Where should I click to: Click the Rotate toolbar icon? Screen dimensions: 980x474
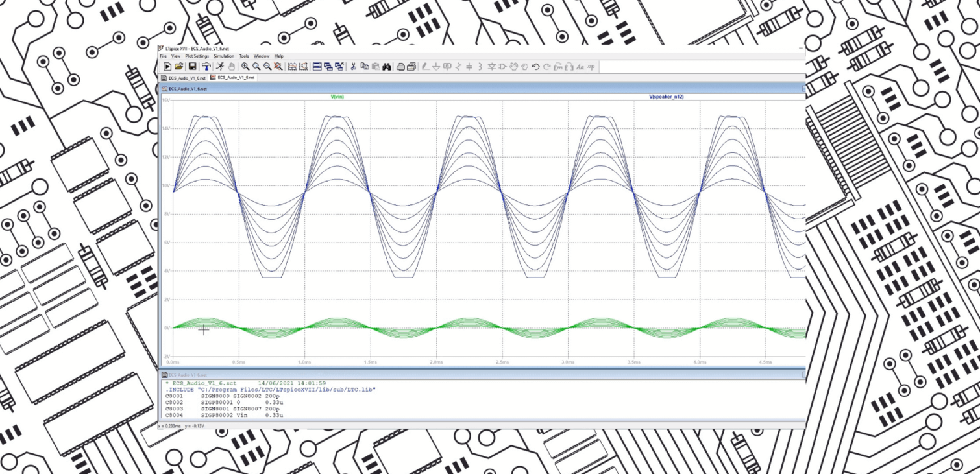(x=558, y=66)
